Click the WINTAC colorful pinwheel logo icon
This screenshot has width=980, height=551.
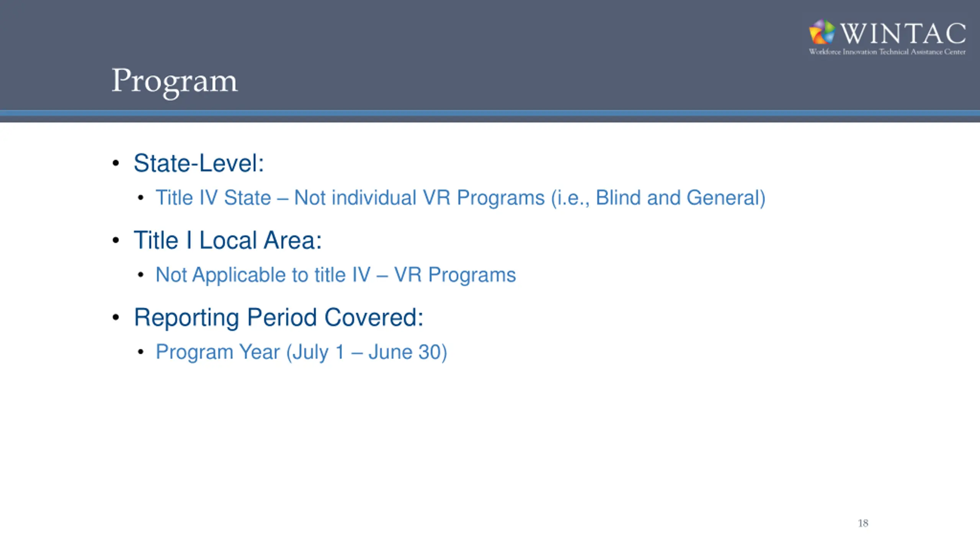[x=822, y=32]
